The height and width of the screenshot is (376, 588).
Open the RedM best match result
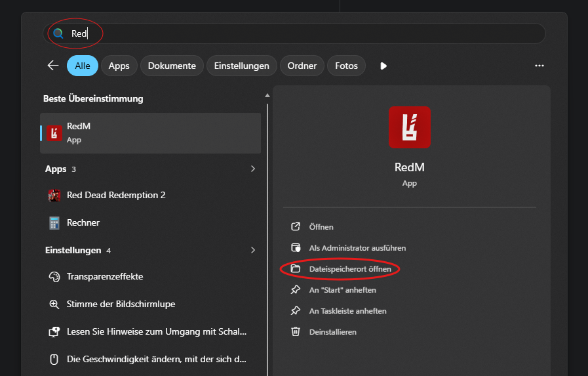tap(150, 133)
